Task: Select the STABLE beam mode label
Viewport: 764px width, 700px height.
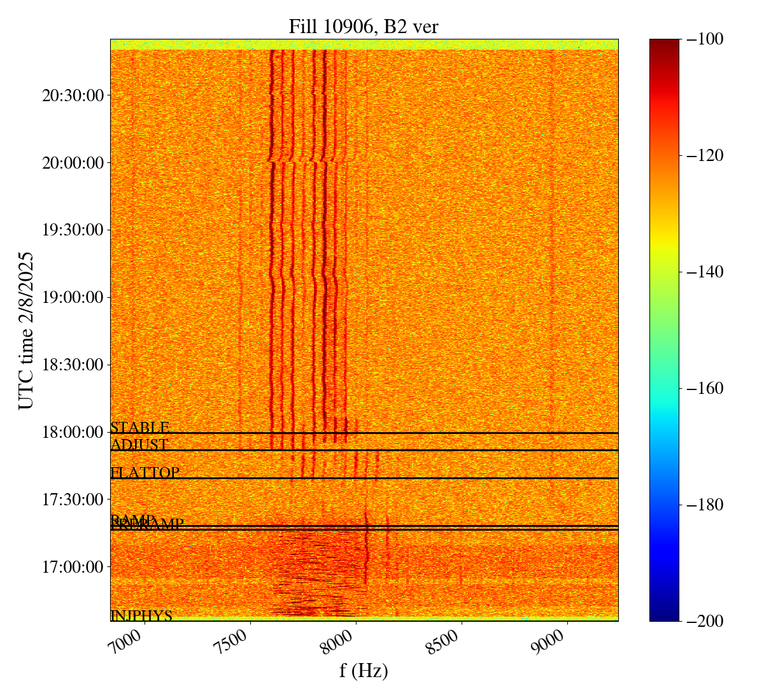Action: 140,428
